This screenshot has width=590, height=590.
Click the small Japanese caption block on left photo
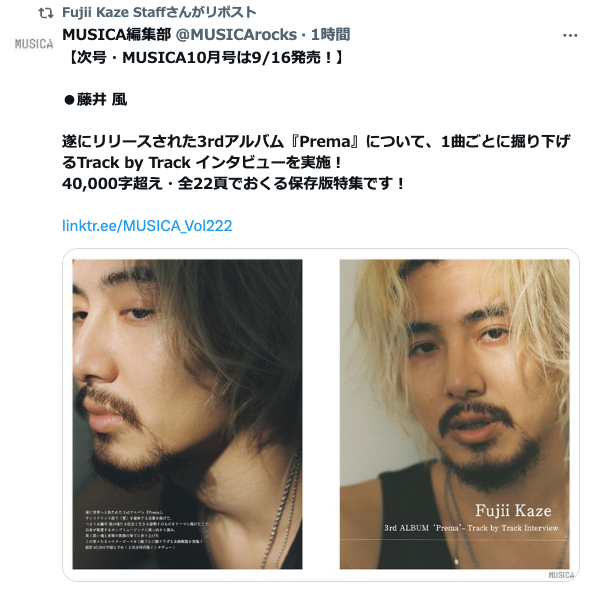(148, 529)
